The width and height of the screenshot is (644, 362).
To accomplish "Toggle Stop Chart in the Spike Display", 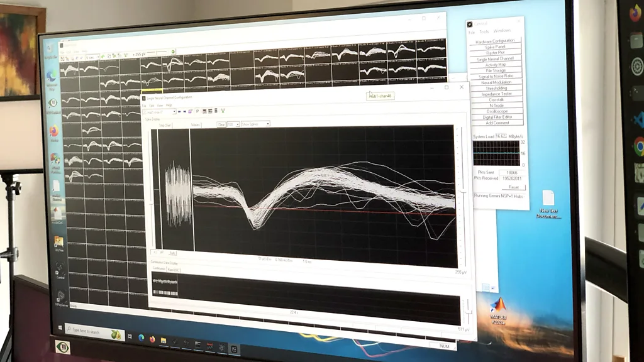I will [x=165, y=123].
